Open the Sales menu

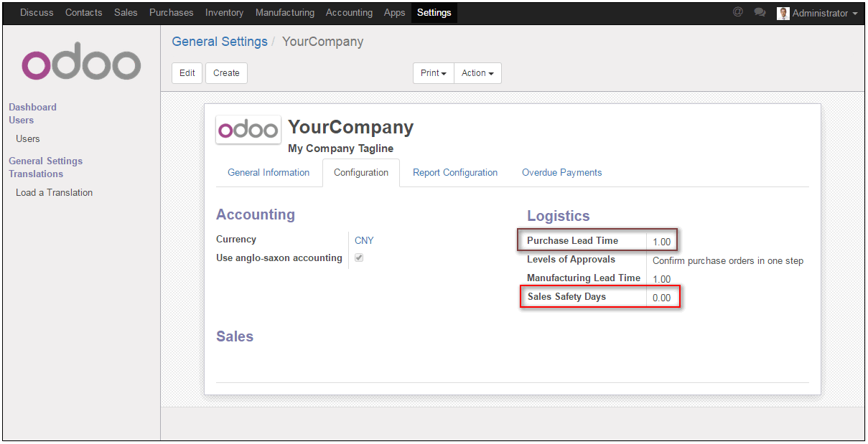(x=126, y=13)
